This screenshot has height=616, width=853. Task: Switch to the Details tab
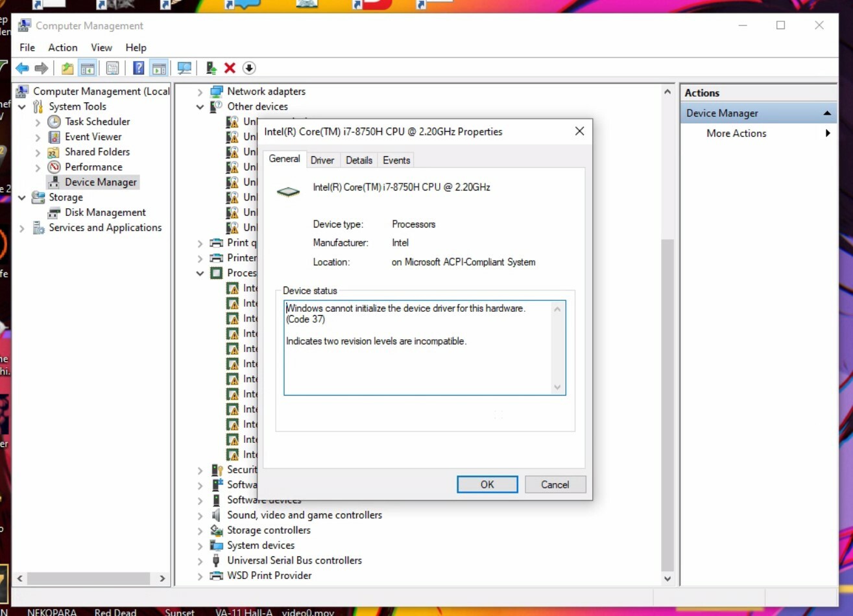coord(359,160)
